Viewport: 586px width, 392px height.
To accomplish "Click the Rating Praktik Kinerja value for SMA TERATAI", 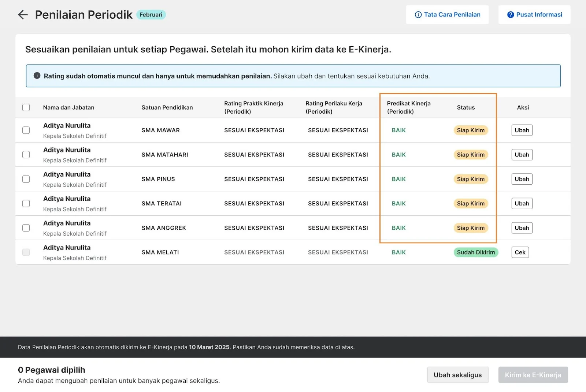I will tap(254, 203).
